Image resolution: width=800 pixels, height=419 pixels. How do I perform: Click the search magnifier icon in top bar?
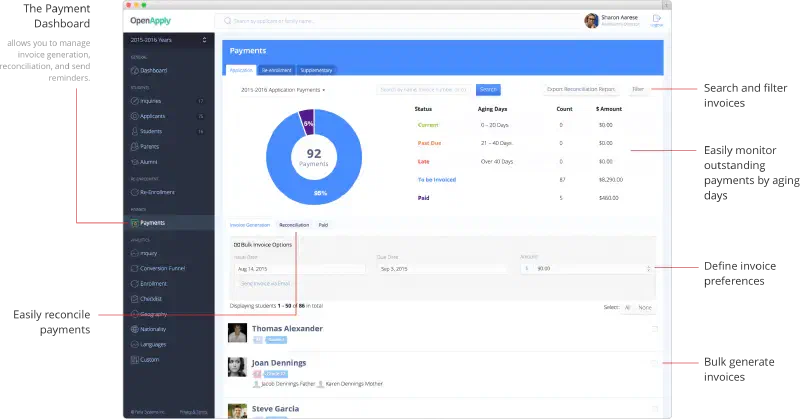pos(228,21)
